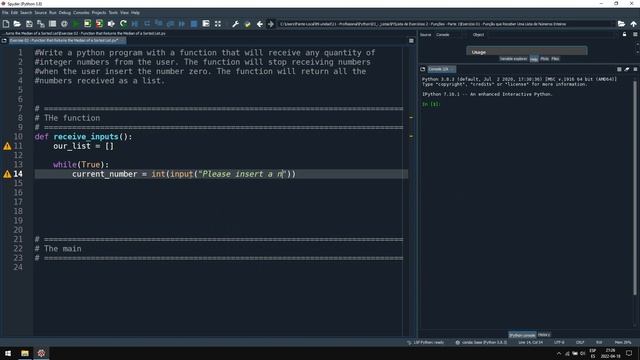Open the console pane options menu
Screen dimensions: 640x360
636,69
